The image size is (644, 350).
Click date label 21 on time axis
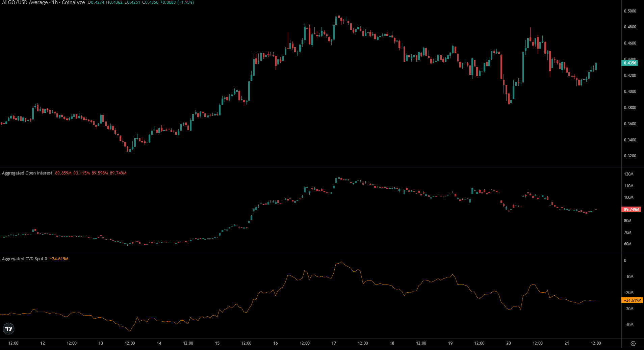click(x=567, y=343)
